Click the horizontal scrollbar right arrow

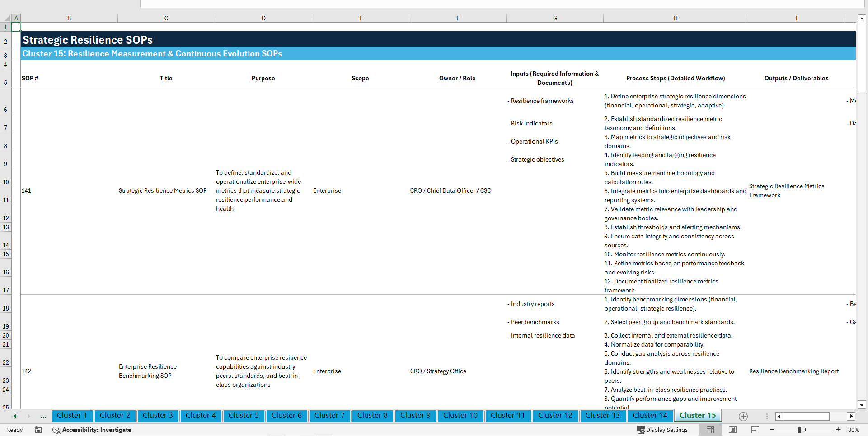[x=851, y=416]
